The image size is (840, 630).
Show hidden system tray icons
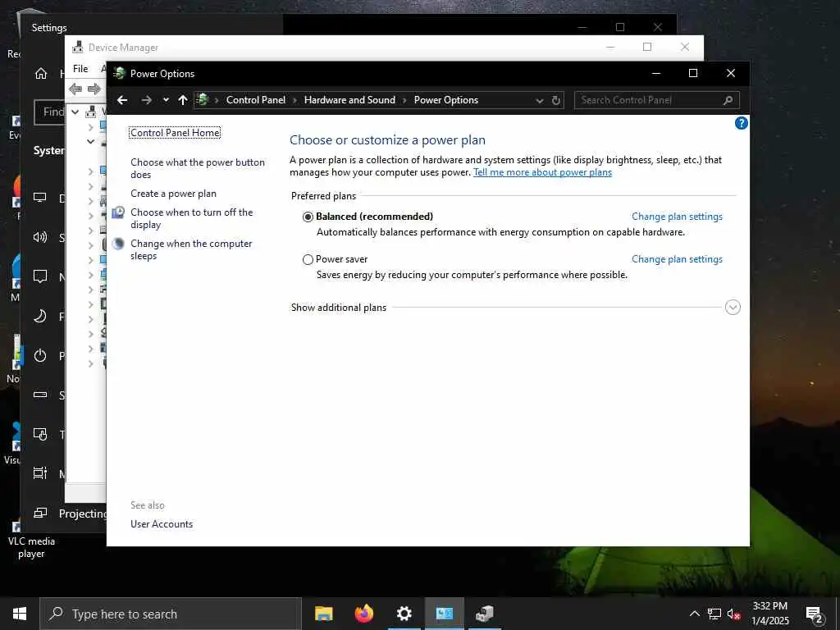point(694,614)
